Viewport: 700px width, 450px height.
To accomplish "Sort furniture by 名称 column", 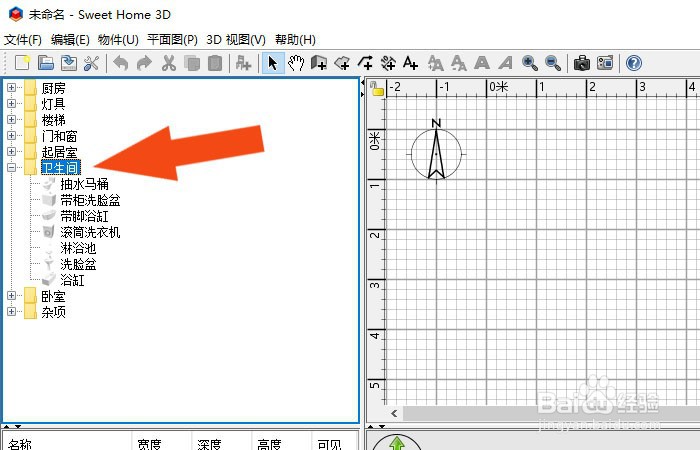I will [67, 443].
